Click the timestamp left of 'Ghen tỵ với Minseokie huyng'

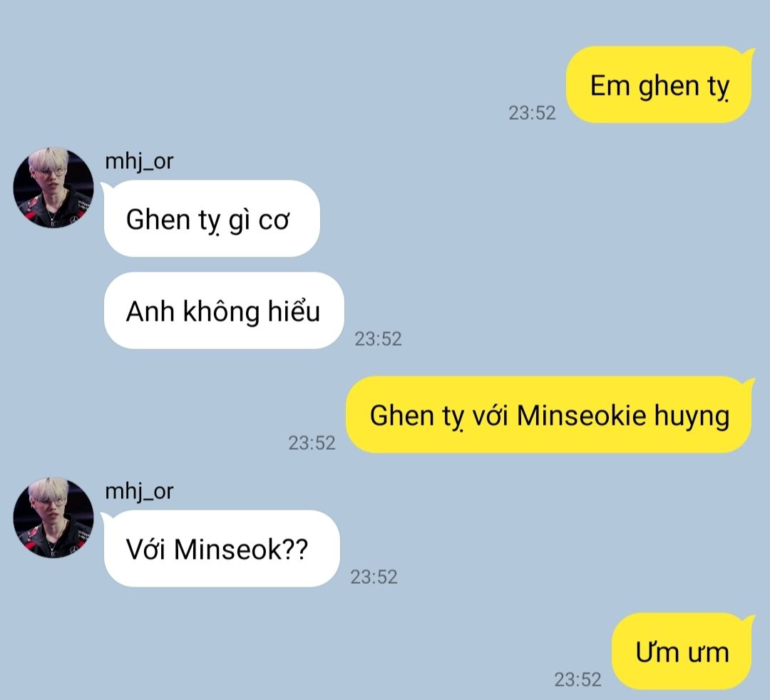312,443
